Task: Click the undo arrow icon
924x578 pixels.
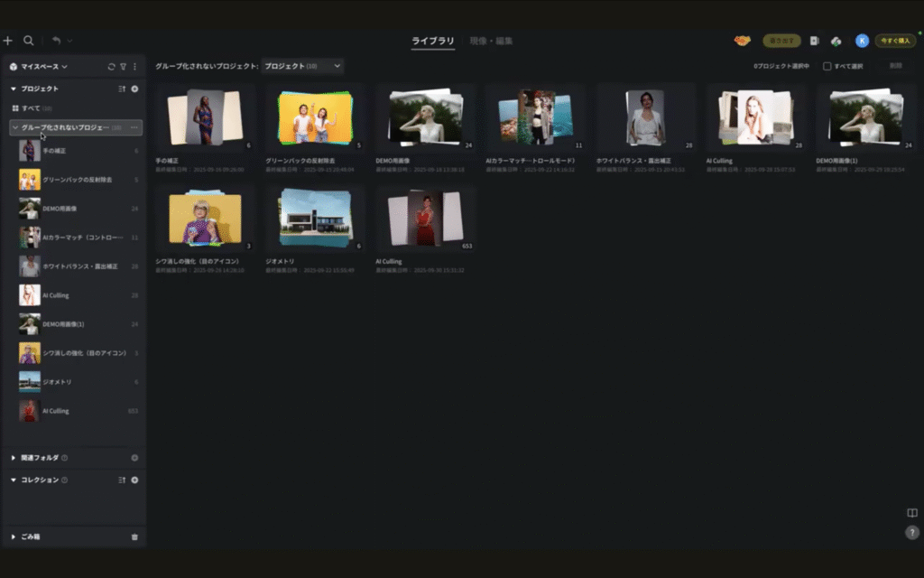Action: (57, 41)
